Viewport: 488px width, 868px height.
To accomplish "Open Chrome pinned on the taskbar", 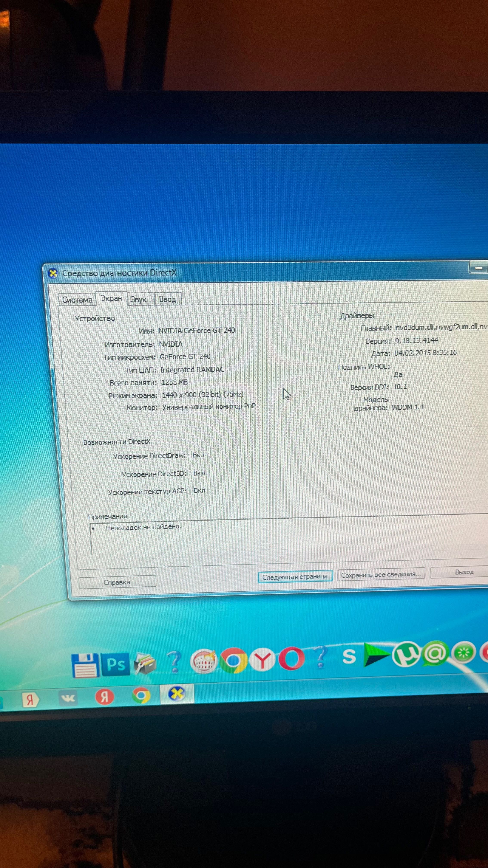I will (x=141, y=696).
